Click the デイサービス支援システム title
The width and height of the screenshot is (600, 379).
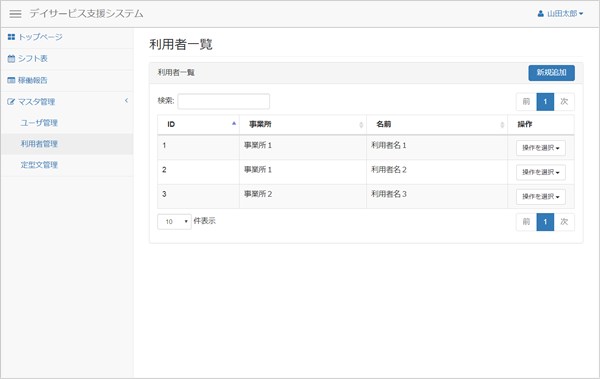click(x=86, y=14)
